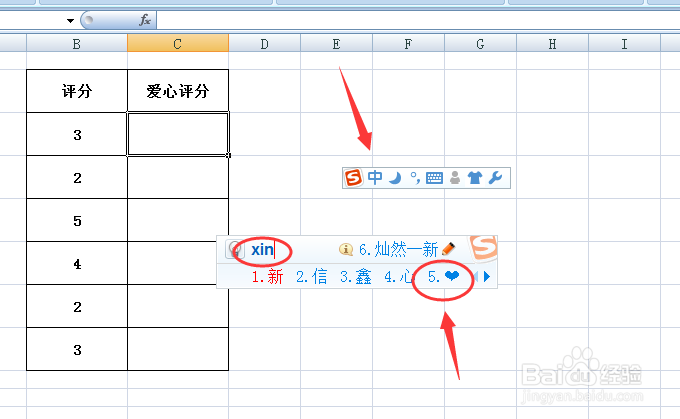Choose candidate 3. 鑫
This screenshot has width=680, height=419.
click(x=356, y=276)
